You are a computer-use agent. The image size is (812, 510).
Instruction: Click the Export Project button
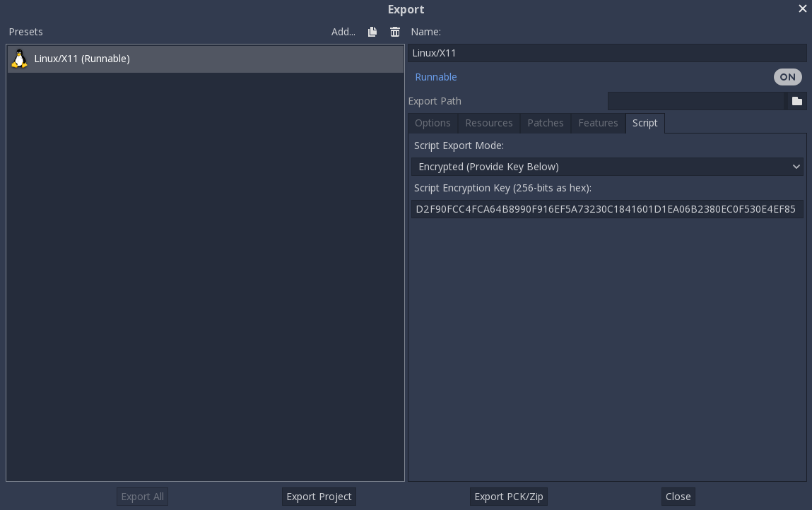[x=319, y=497]
